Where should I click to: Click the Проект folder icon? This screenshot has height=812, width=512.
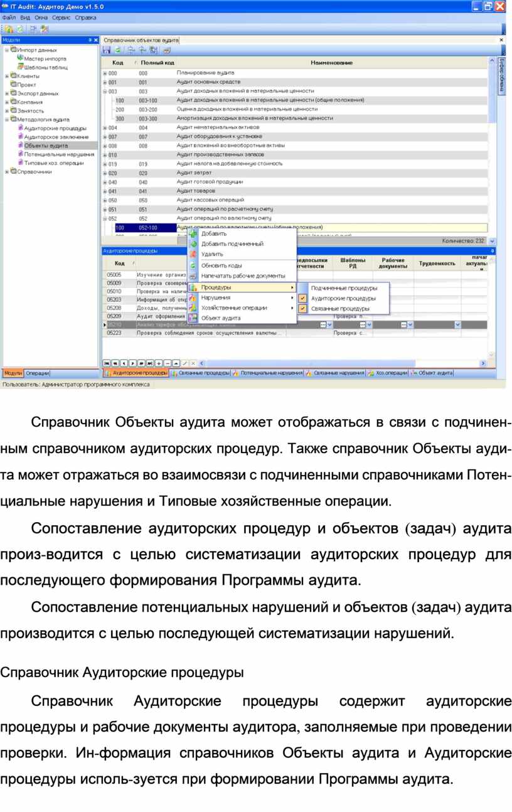coord(13,84)
